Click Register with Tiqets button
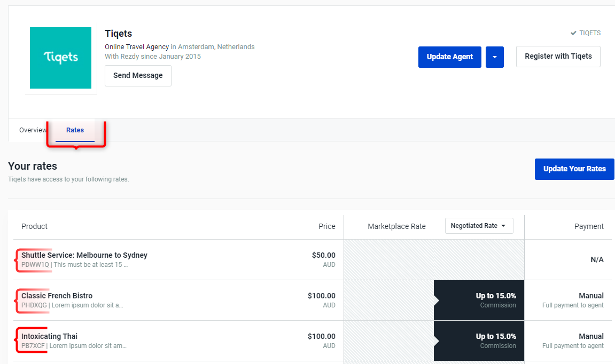This screenshot has height=364, width=615. pyautogui.click(x=558, y=57)
